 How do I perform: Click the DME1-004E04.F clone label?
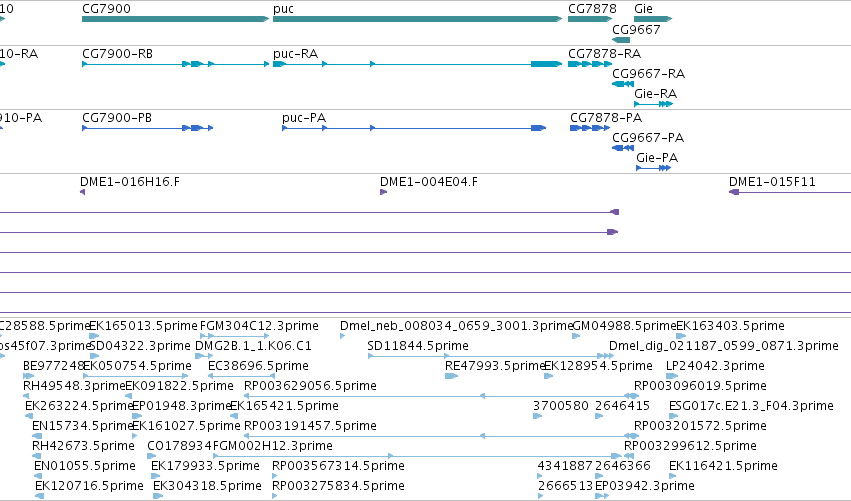point(429,182)
